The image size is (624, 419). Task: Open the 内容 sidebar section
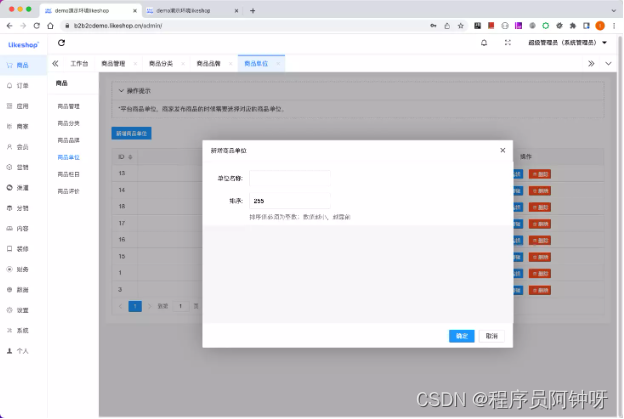[x=18, y=229]
